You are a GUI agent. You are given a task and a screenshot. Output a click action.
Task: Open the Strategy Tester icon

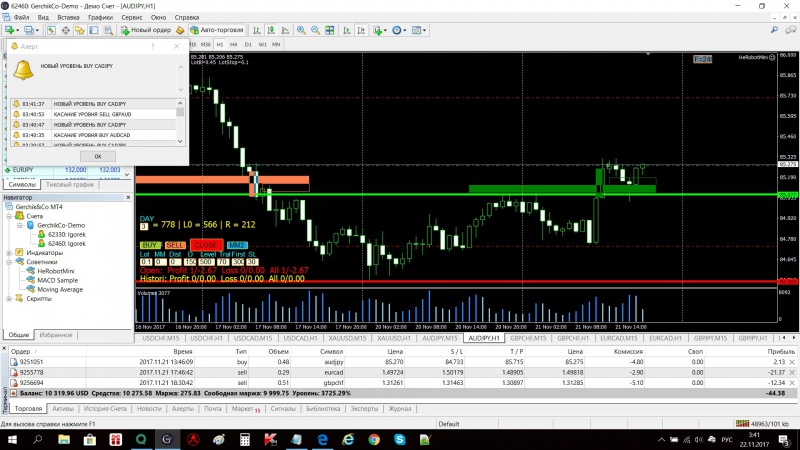tap(108, 30)
